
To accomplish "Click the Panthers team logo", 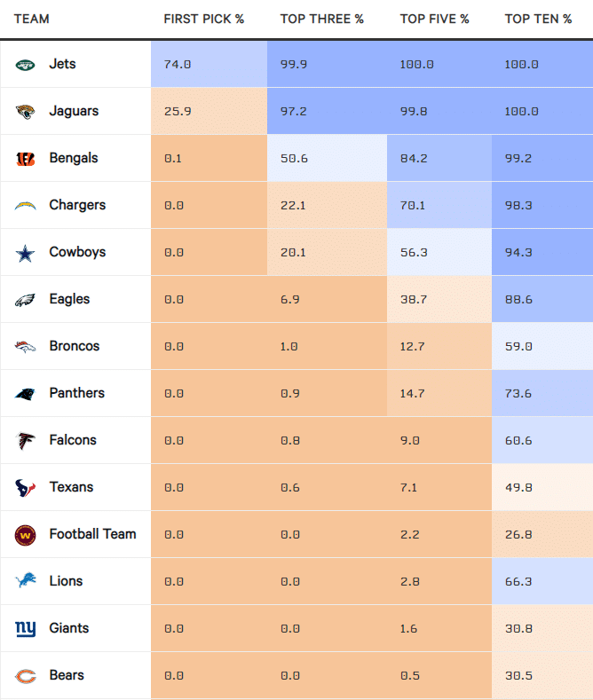I will pyautogui.click(x=25, y=394).
